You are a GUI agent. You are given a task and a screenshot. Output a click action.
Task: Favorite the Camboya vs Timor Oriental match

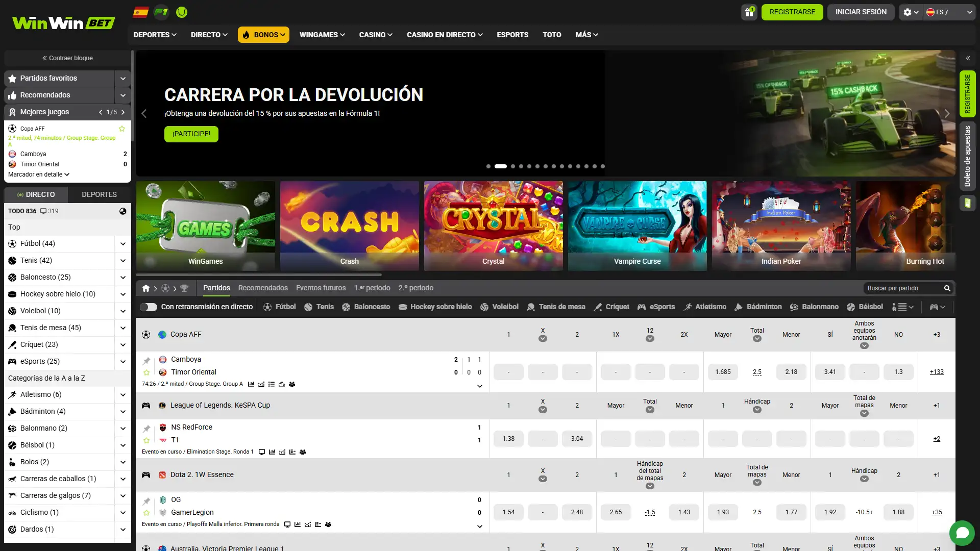point(146,372)
